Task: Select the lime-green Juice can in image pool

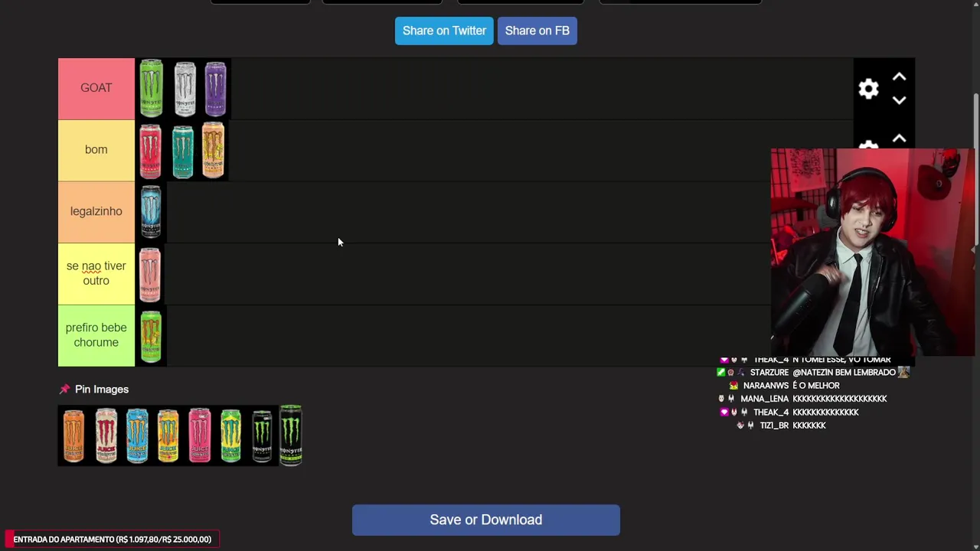Action: tap(230, 435)
